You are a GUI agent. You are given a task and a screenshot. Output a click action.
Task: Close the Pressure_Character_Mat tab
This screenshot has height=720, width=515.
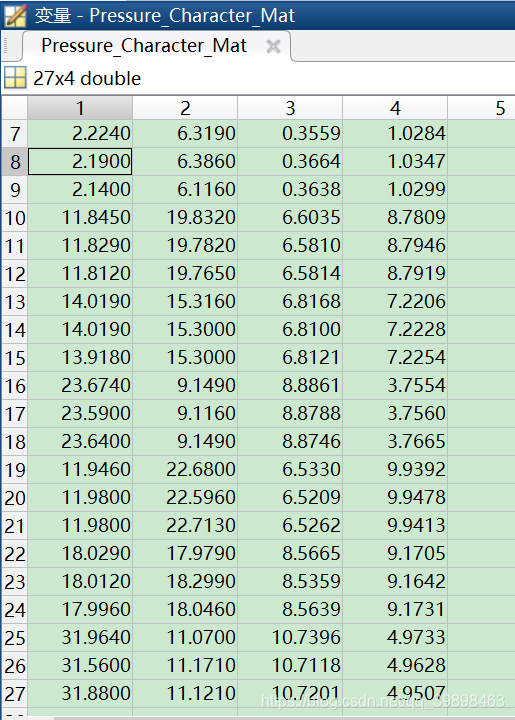[x=273, y=46]
